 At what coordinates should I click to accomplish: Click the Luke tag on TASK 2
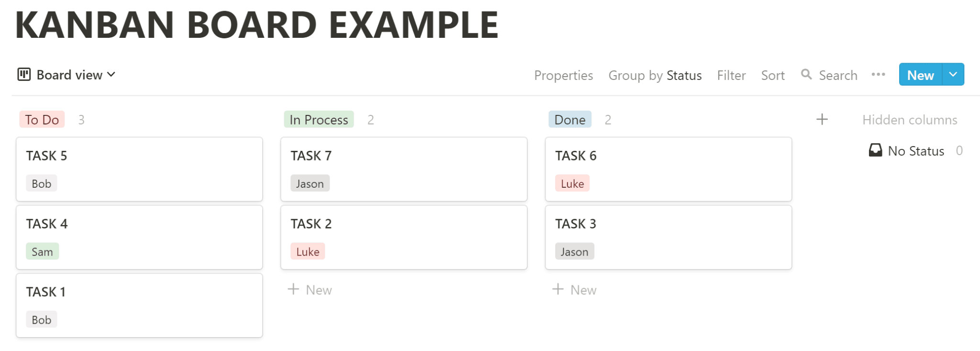308,251
